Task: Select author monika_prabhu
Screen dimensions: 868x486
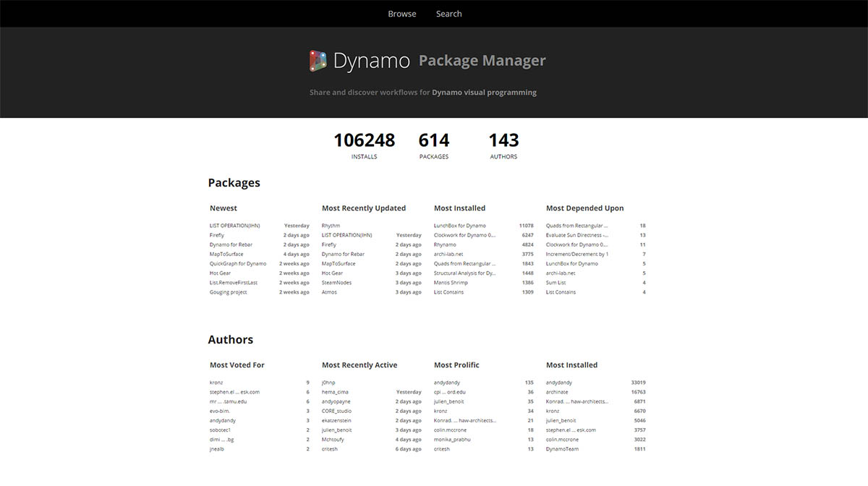Action: point(454,440)
